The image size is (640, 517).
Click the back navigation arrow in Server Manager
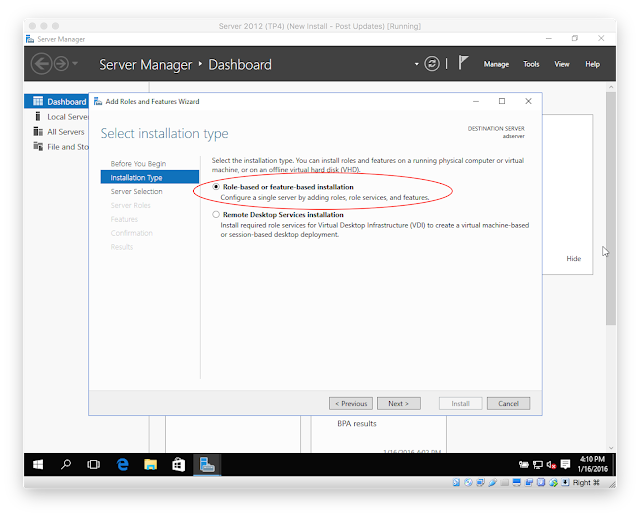(x=41, y=64)
